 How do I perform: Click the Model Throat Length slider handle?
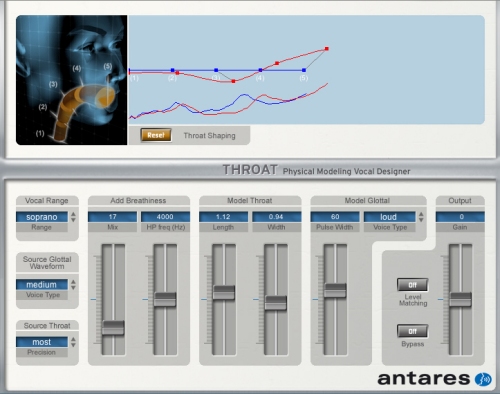click(224, 293)
